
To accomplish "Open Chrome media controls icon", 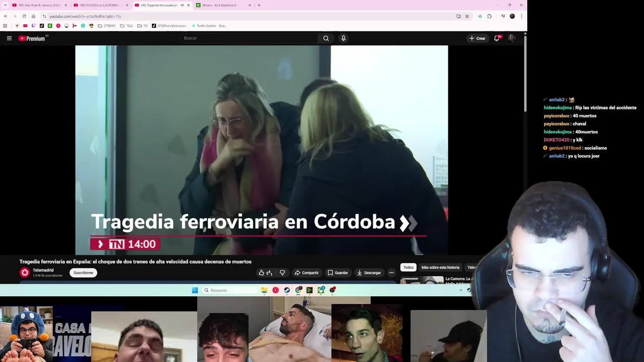I will coord(503,16).
